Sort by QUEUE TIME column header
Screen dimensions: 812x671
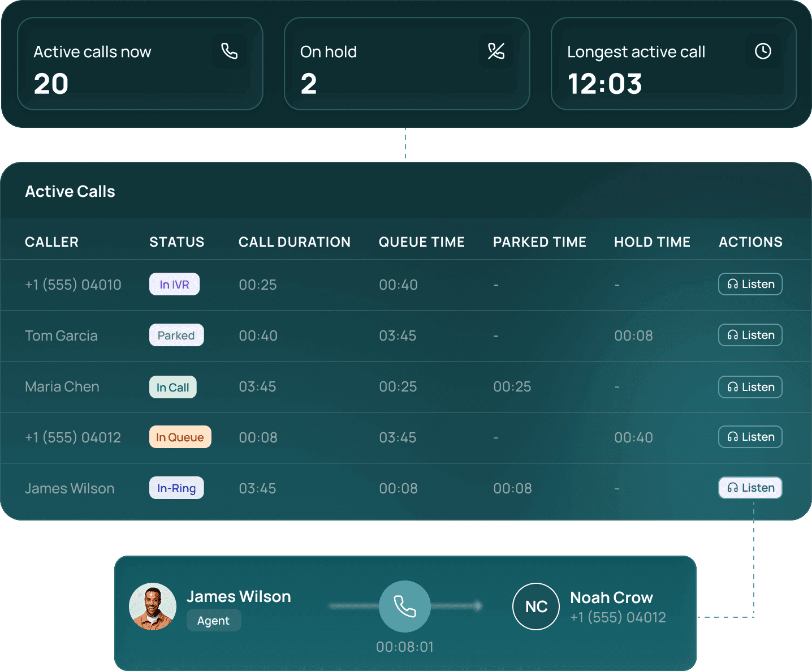422,242
